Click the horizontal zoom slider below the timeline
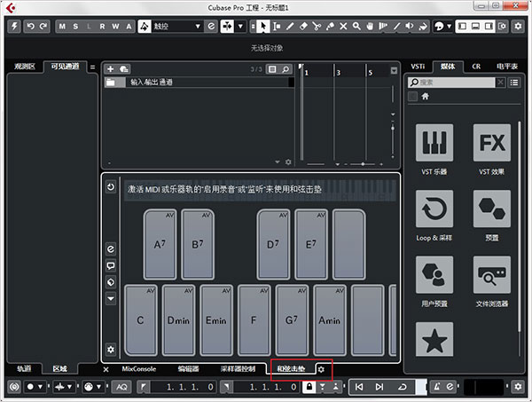The width and height of the screenshot is (532, 402). [x=359, y=164]
